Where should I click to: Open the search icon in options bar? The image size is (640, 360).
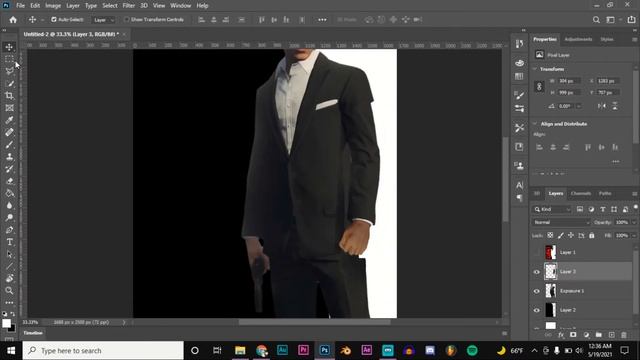coord(596,20)
